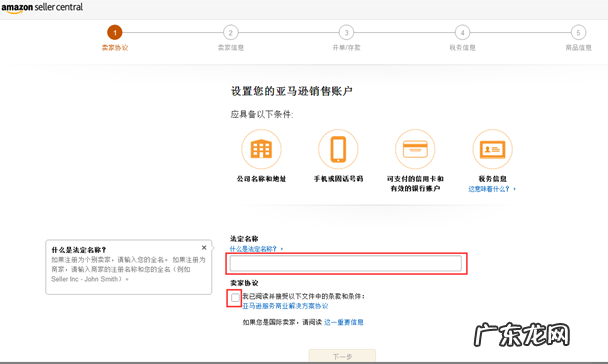The width and height of the screenshot is (608, 364).
Task: Open 这意味着什么? link under 税务信息
Action: (489, 189)
